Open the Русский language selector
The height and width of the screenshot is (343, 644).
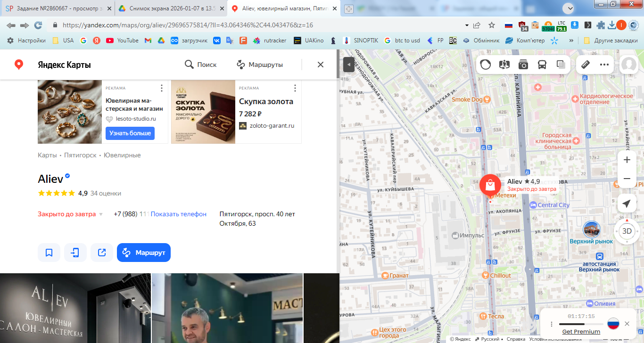click(x=488, y=339)
